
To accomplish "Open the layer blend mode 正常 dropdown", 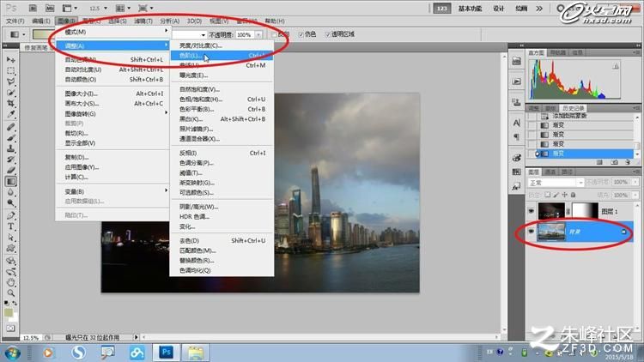I will click(556, 182).
